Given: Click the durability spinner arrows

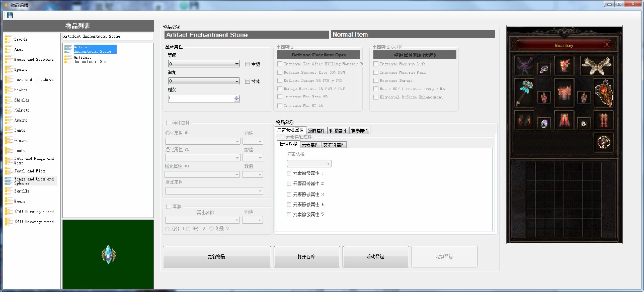Looking at the screenshot, I should coord(237,99).
